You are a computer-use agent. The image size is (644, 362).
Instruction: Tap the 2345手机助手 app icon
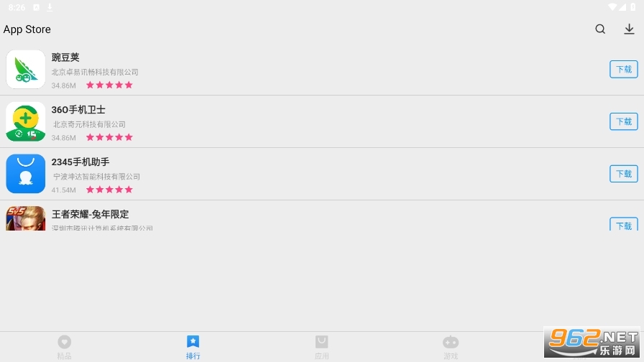tap(25, 174)
